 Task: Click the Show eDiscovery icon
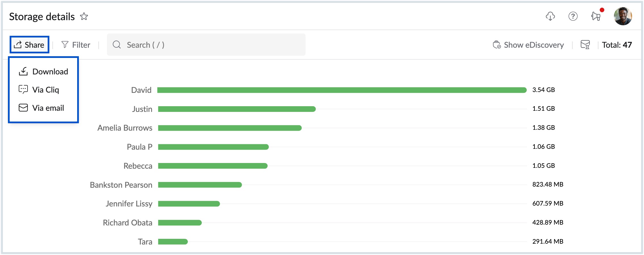[x=496, y=45]
